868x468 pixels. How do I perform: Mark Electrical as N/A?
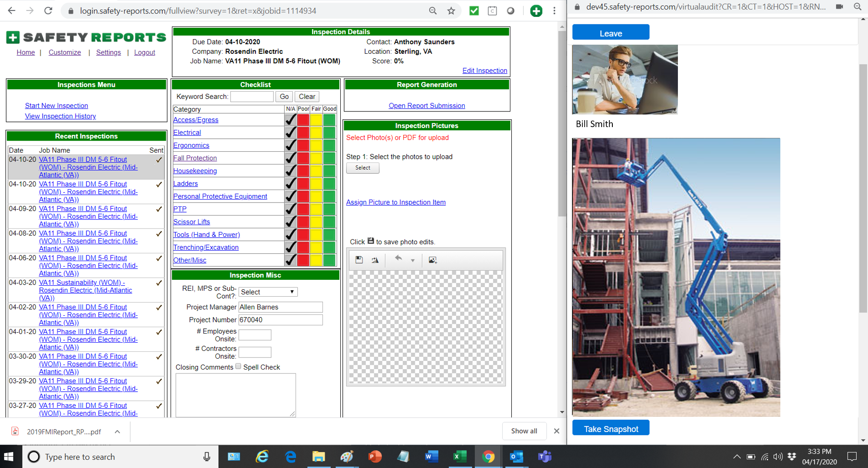point(291,132)
